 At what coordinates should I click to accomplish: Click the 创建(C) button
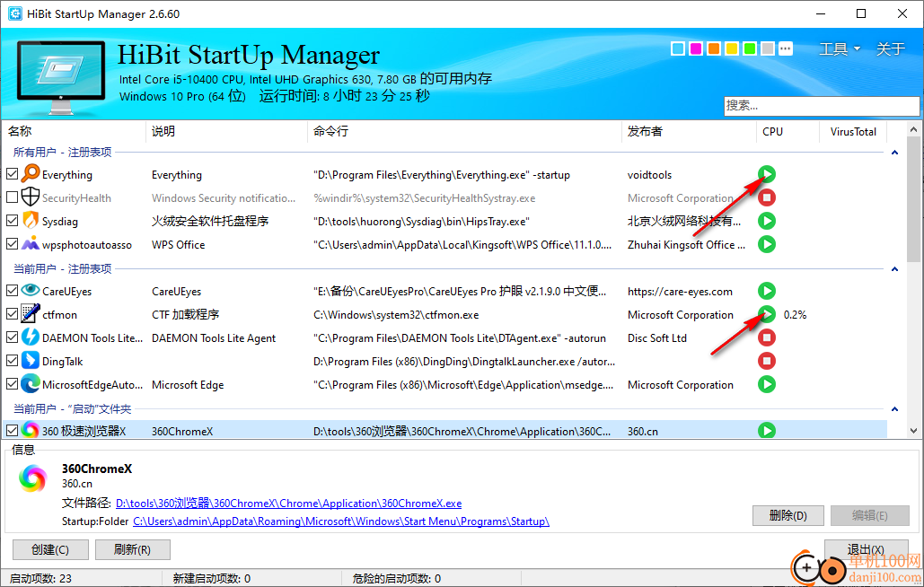point(50,549)
